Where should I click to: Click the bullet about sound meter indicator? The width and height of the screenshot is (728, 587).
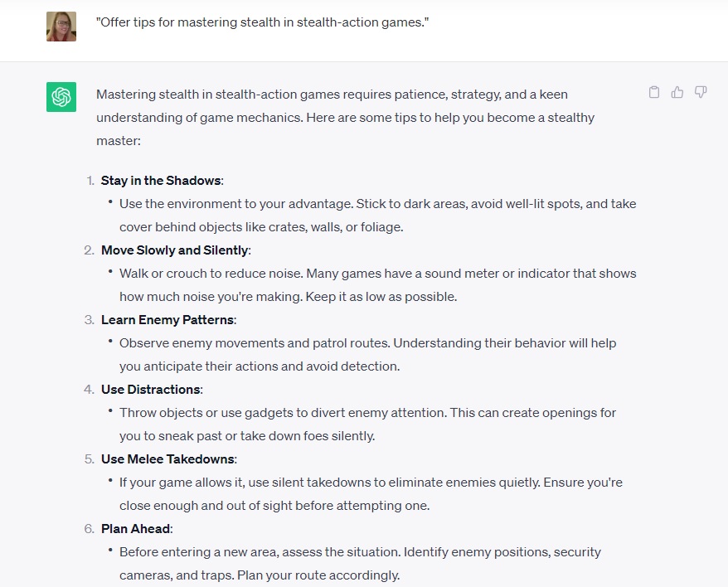[x=377, y=285]
